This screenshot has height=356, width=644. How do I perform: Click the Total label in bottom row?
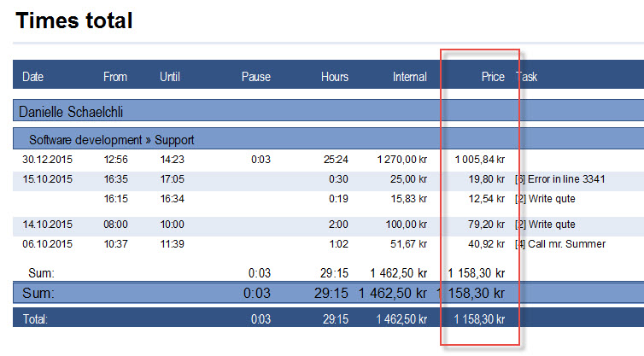coord(36,319)
